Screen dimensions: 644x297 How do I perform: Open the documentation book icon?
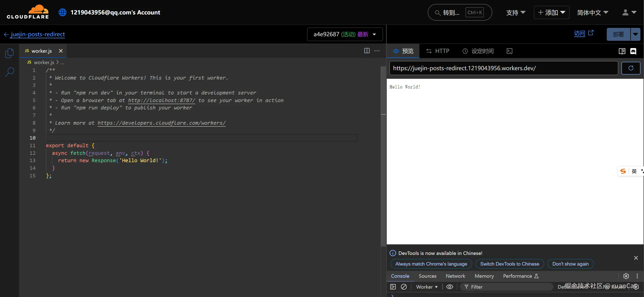622,51
